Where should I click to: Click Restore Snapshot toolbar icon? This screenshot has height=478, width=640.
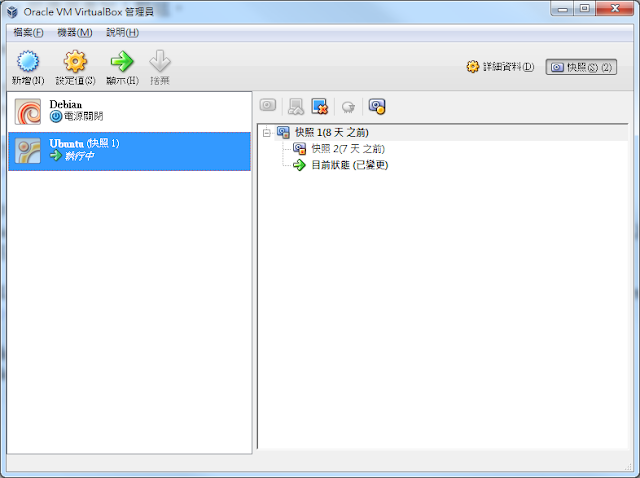point(296,106)
